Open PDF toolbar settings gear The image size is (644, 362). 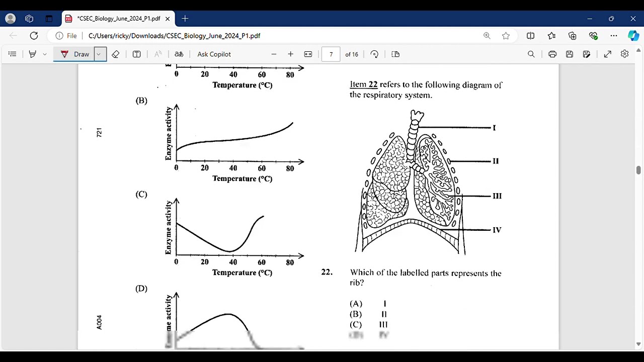624,54
